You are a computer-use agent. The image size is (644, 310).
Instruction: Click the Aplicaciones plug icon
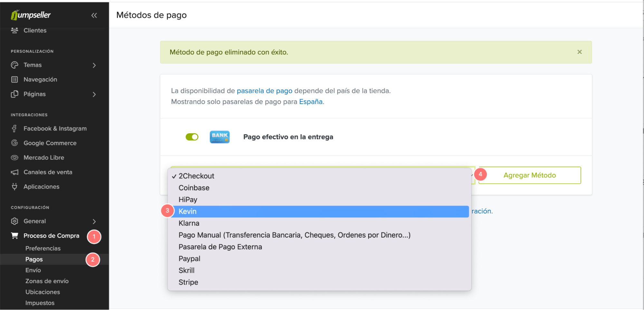pos(14,187)
